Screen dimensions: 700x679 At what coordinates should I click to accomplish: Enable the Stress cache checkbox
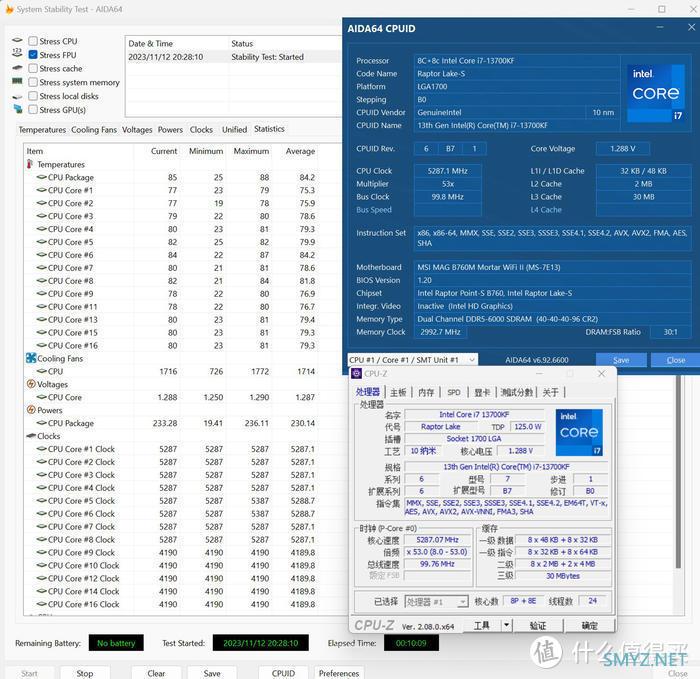click(33, 68)
